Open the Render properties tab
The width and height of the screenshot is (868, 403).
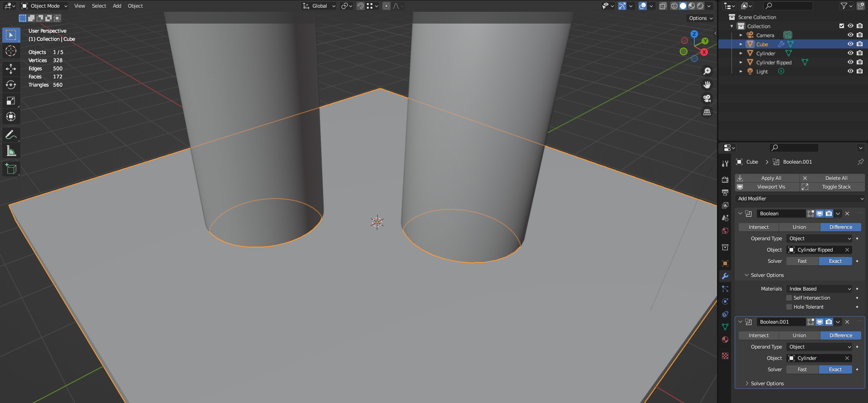pyautogui.click(x=725, y=180)
